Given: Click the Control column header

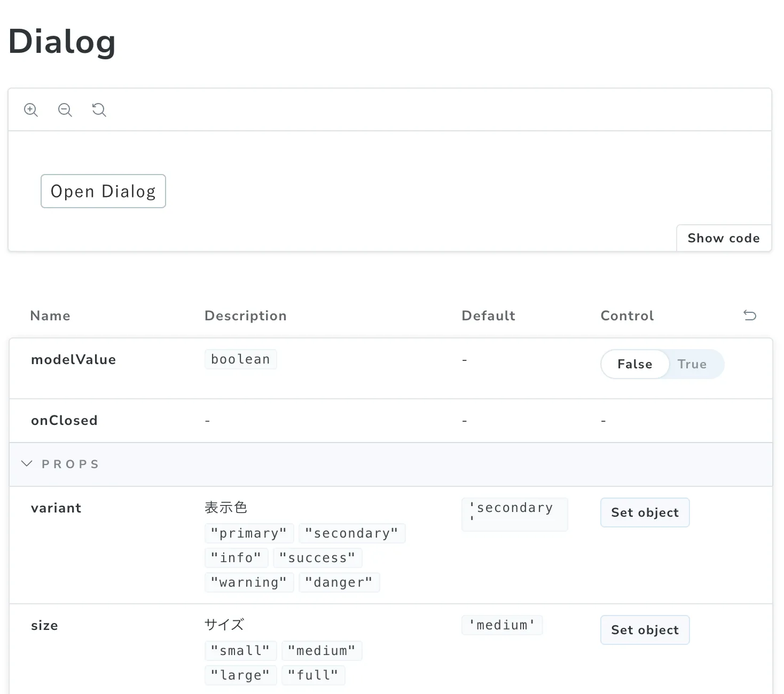Looking at the screenshot, I should [x=627, y=316].
